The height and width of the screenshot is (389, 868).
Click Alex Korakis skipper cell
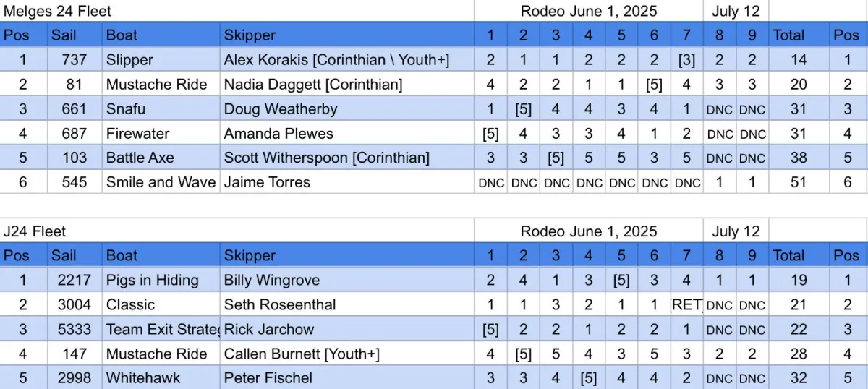coord(336,60)
